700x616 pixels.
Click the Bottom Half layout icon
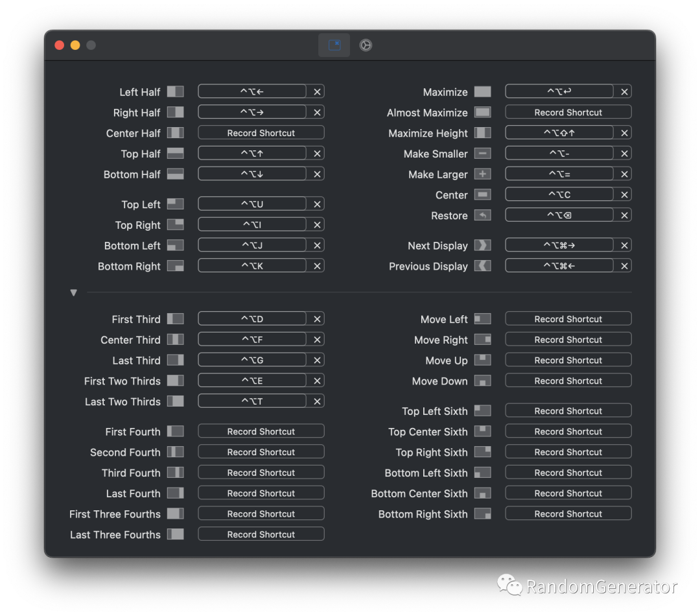click(x=176, y=174)
